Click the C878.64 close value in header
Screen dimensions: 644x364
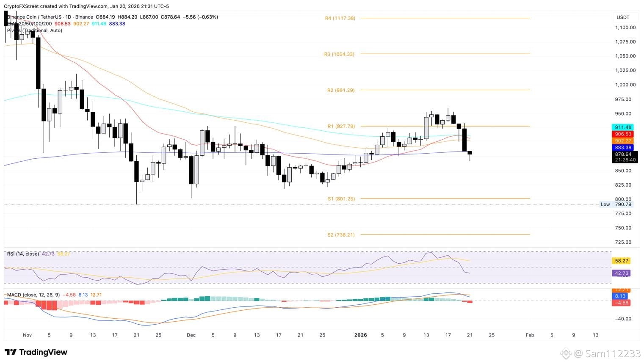click(171, 17)
